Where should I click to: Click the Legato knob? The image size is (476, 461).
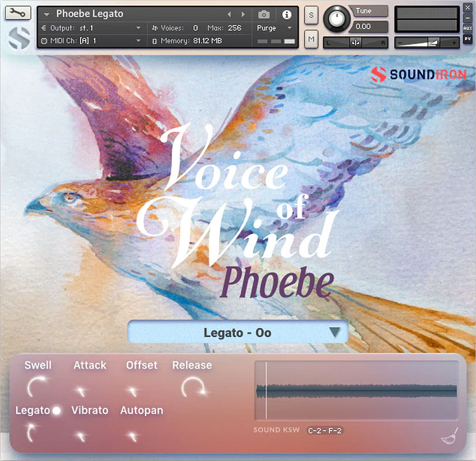(31, 432)
